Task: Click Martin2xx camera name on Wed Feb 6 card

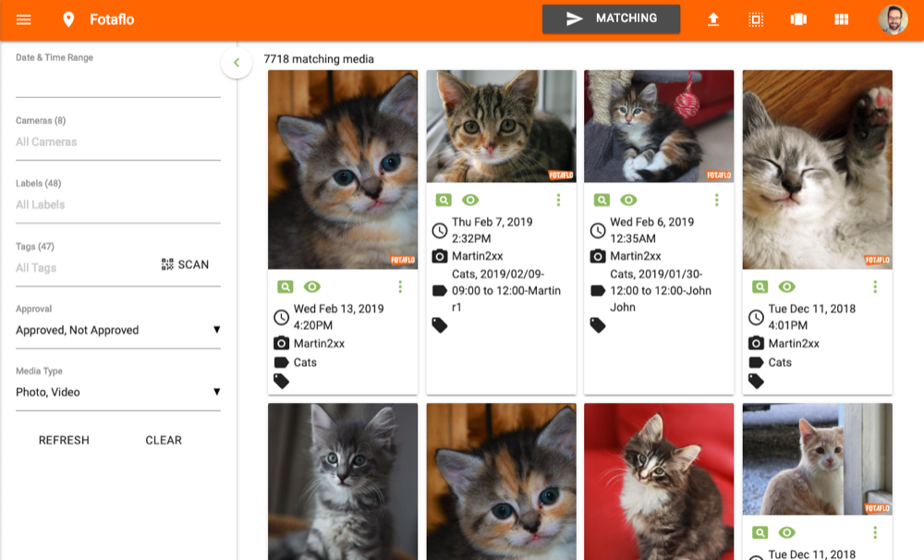Action: (x=636, y=256)
